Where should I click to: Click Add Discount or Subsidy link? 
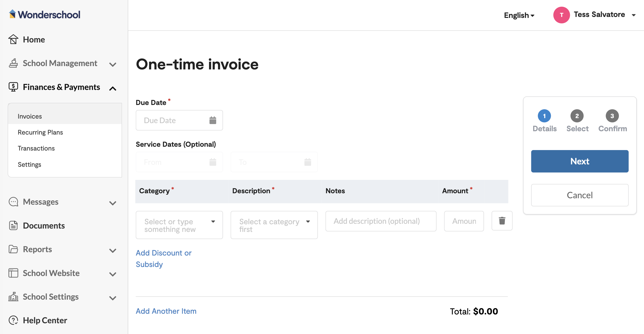click(x=164, y=258)
